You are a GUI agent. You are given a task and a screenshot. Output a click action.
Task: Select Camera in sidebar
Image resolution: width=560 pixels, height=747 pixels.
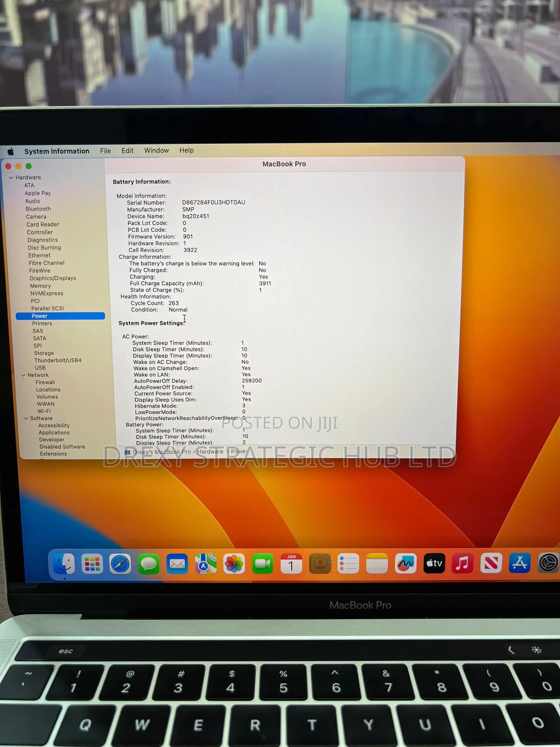tap(36, 217)
